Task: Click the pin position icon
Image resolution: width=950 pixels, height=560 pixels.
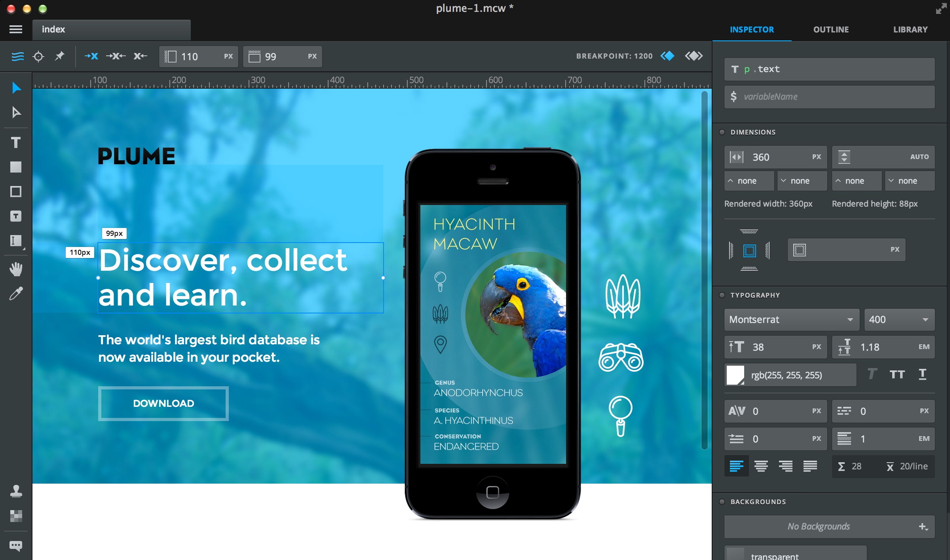Action: click(x=59, y=56)
